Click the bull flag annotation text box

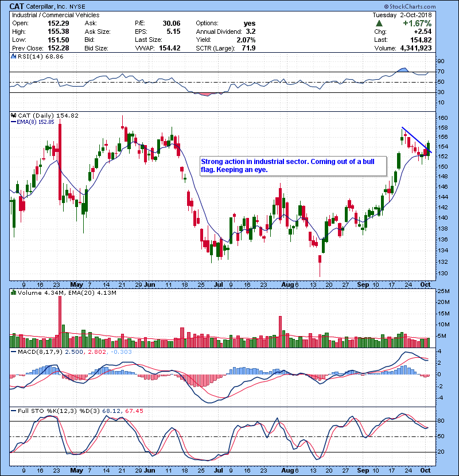tap(293, 166)
